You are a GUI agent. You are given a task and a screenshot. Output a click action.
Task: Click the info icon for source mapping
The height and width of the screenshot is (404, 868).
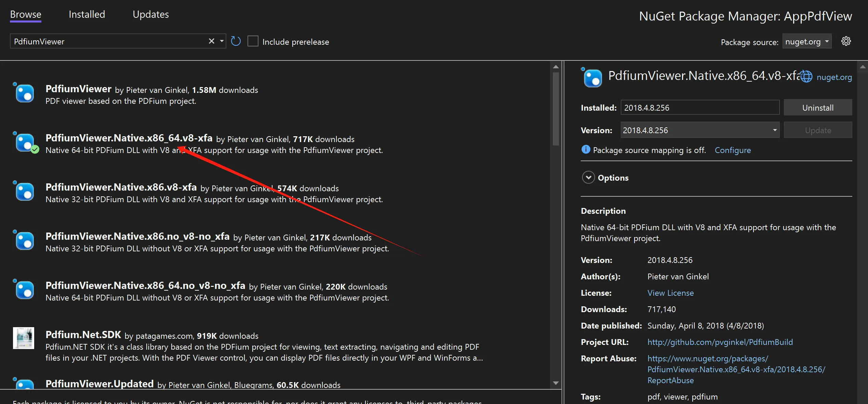pyautogui.click(x=586, y=150)
